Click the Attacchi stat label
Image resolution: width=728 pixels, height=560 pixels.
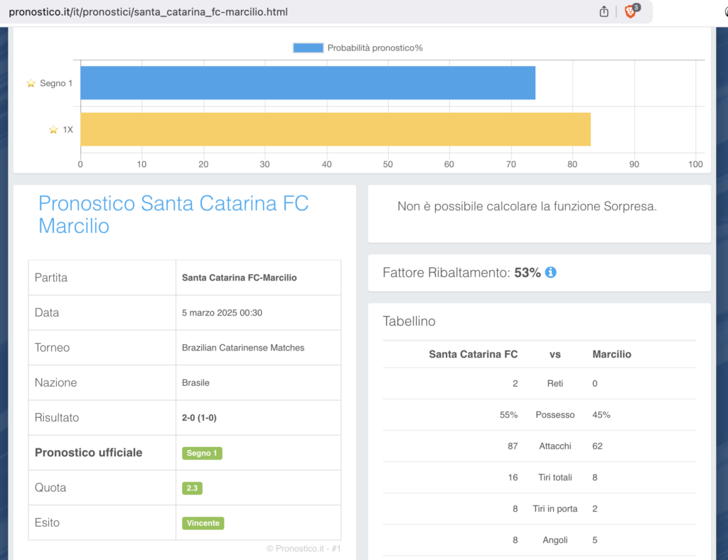point(555,446)
